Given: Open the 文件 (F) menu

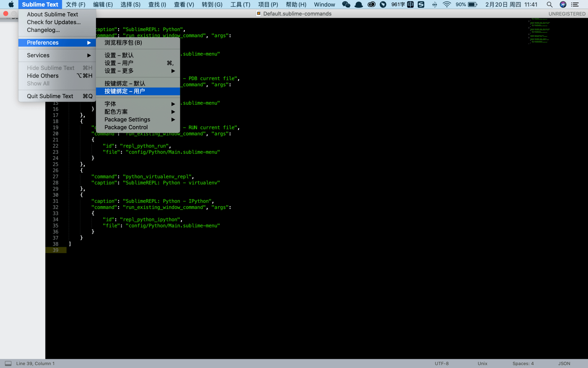Looking at the screenshot, I should pos(76,5).
